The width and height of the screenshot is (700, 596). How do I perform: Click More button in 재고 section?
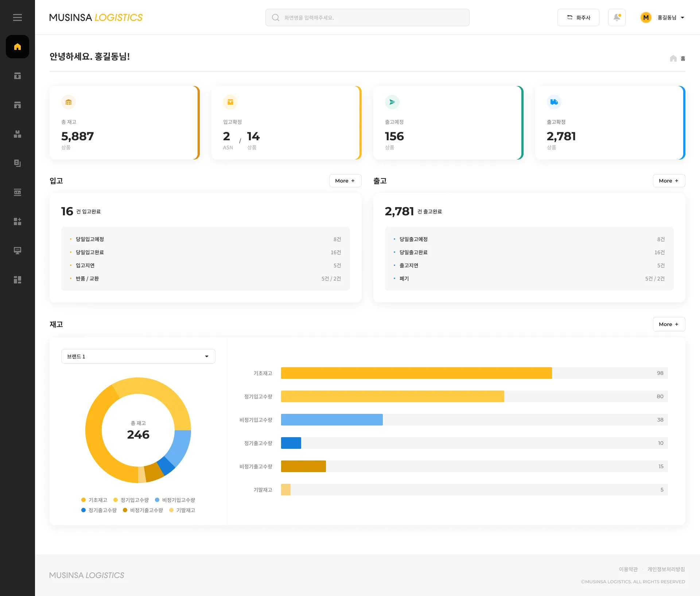(669, 324)
